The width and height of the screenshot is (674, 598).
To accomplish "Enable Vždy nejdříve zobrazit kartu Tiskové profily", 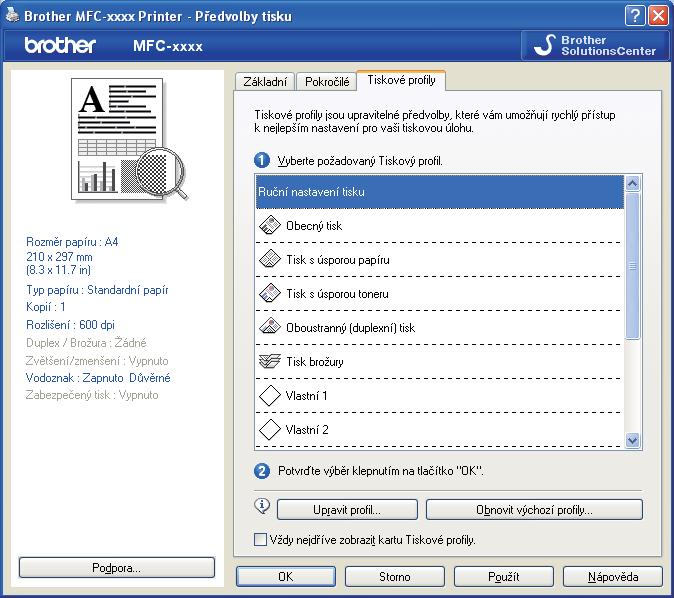I will (x=260, y=539).
